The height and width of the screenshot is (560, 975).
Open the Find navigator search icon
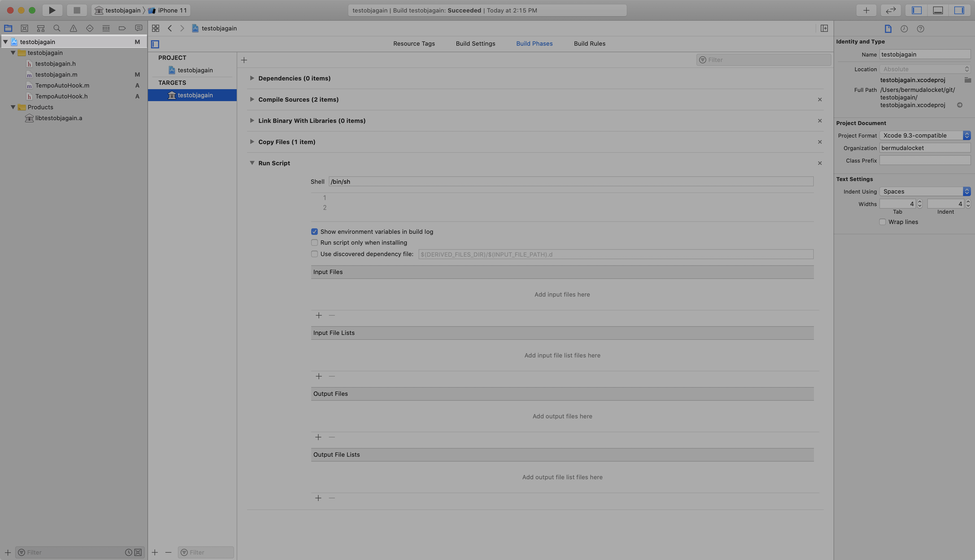click(x=57, y=28)
